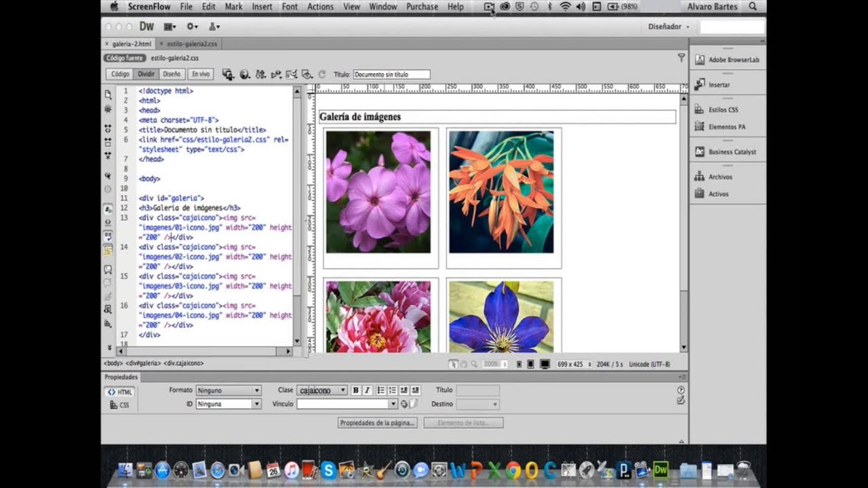
Task: Switch to the galeria-2.html tab
Action: point(129,43)
